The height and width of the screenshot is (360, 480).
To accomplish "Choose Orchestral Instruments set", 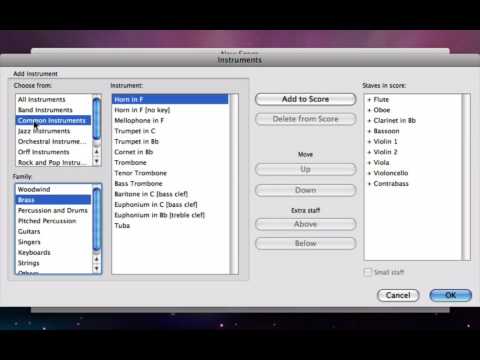I will [x=53, y=141].
